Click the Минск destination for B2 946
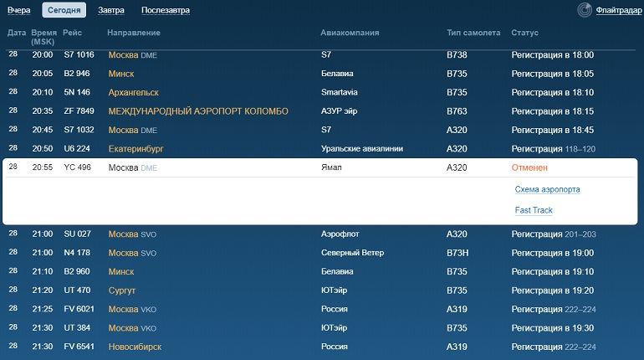The height and width of the screenshot is (360, 644). (121, 74)
